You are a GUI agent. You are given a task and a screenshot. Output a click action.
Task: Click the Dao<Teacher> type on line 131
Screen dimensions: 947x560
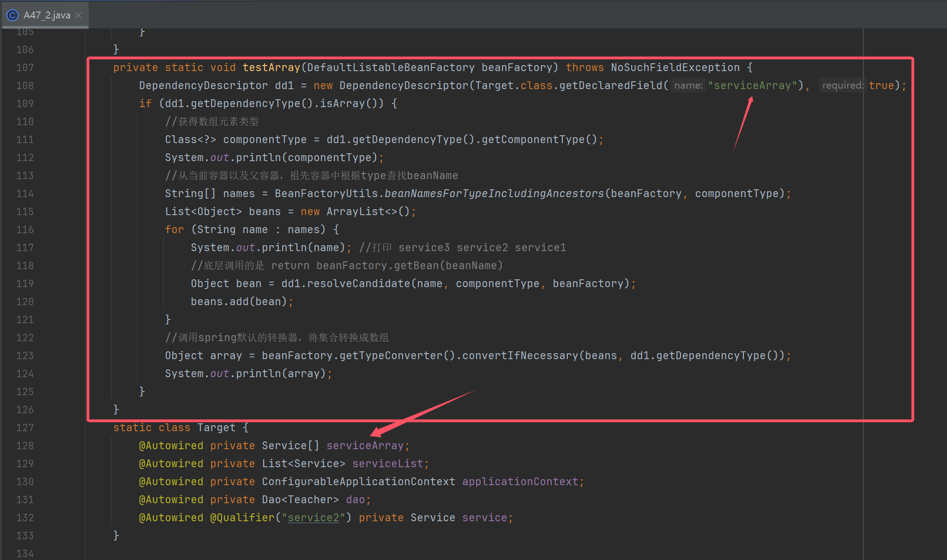tap(300, 500)
